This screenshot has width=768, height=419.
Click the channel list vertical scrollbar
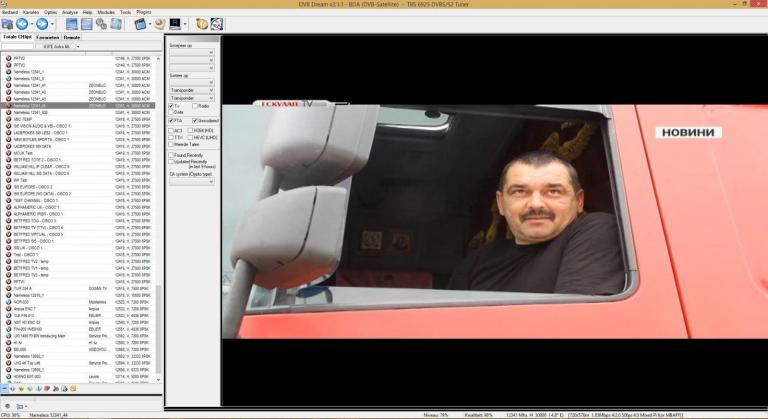point(158,200)
